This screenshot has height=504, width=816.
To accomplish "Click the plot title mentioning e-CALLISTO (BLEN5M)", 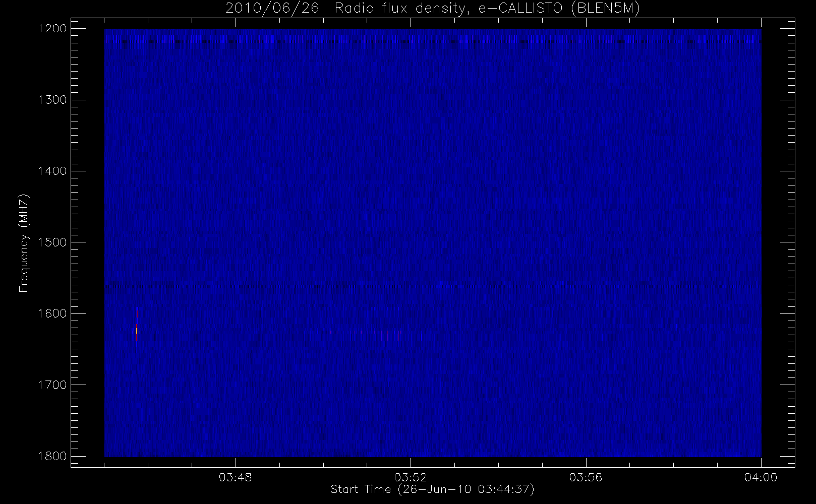I will point(433,8).
